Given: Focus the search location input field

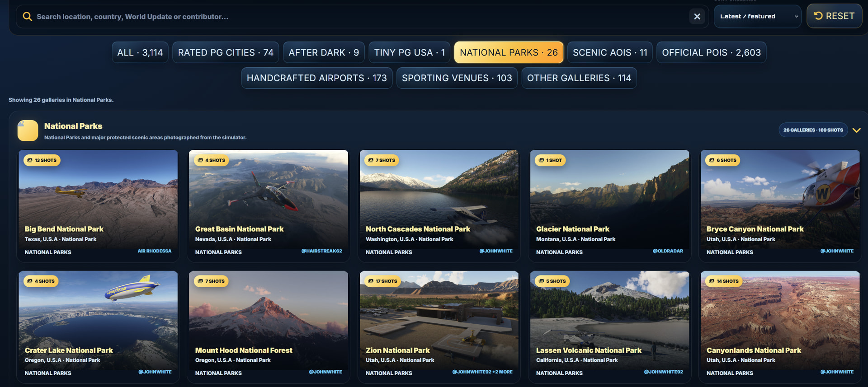Looking at the screenshot, I should point(362,17).
